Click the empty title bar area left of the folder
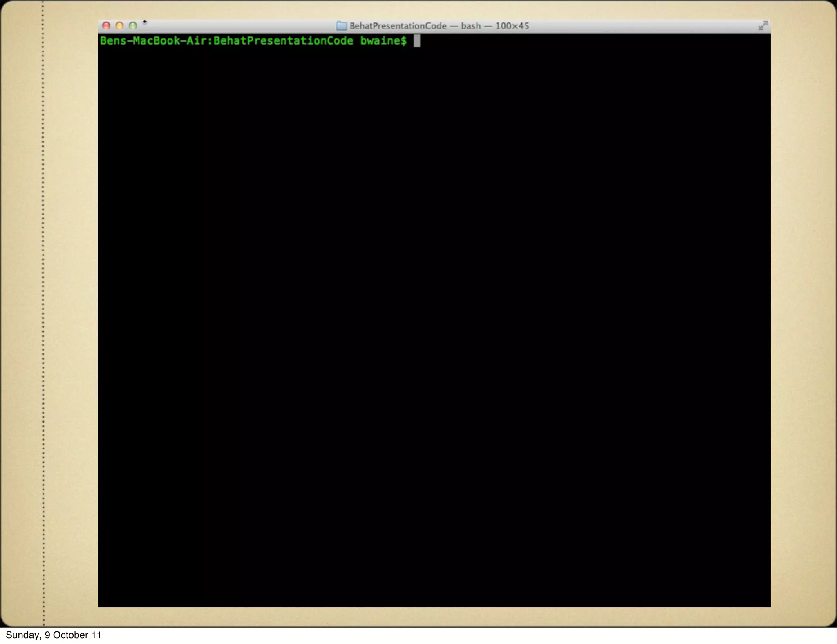 [241, 26]
